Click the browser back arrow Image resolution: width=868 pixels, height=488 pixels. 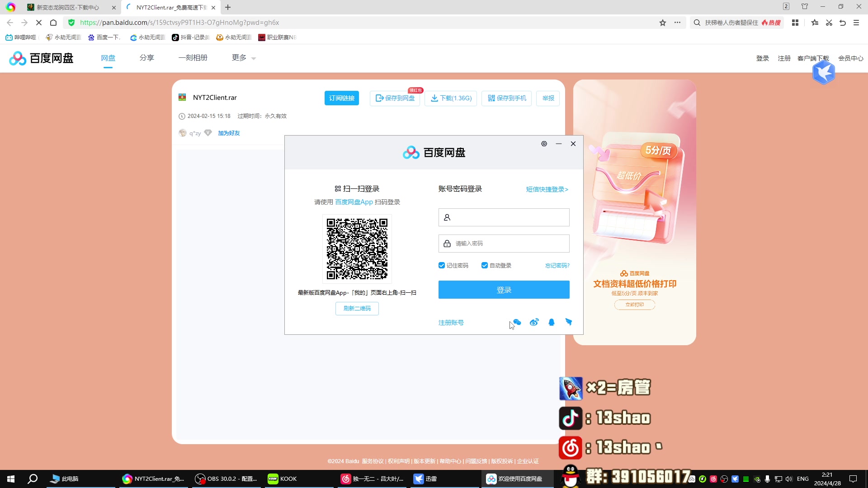pyautogui.click(x=10, y=23)
